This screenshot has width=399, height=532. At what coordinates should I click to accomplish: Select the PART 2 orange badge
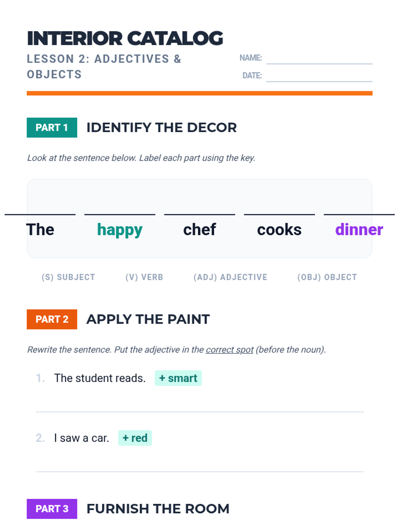pos(52,319)
